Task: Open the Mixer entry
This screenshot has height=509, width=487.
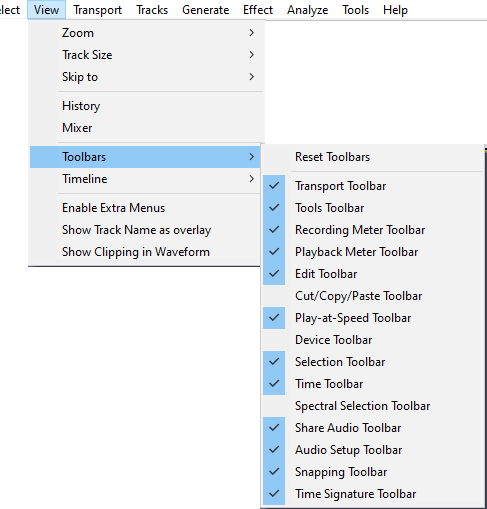Action: click(x=145, y=128)
